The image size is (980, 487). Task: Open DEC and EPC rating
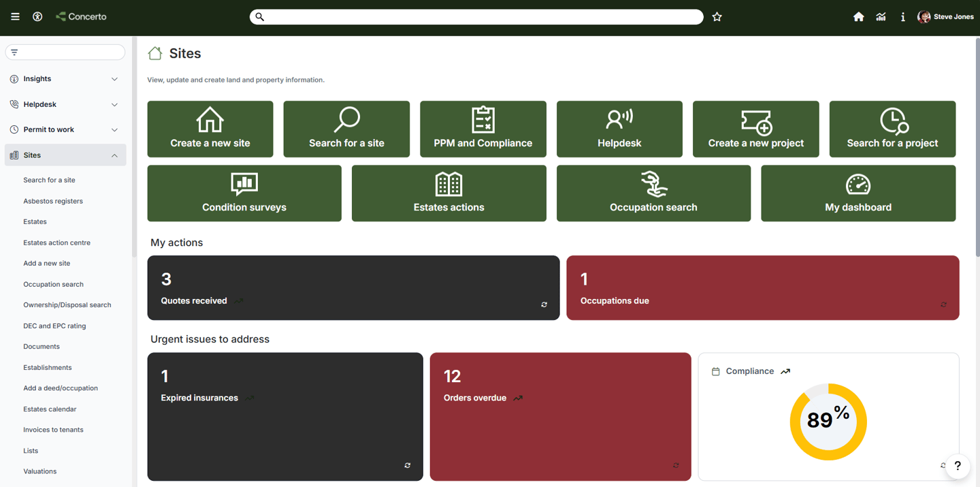54,326
